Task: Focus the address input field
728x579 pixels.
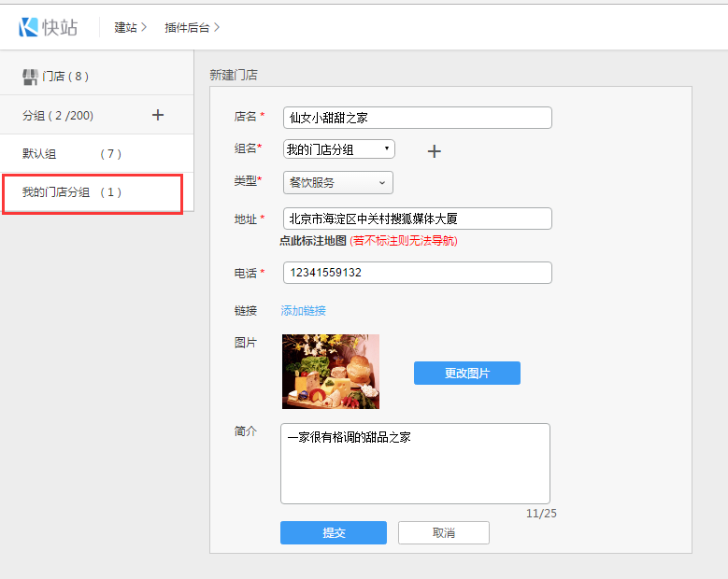Action: [417, 219]
